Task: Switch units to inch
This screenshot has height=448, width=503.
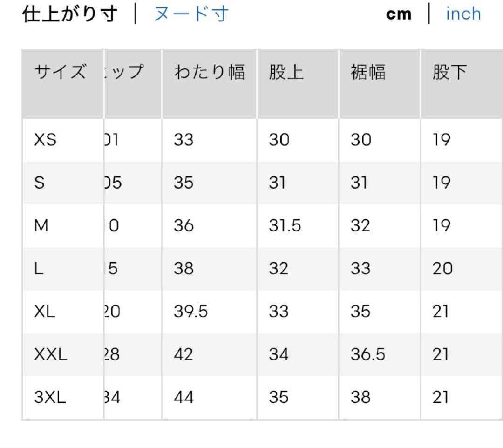Action: point(463,14)
